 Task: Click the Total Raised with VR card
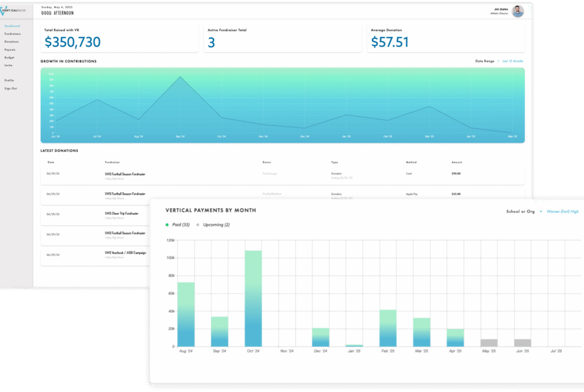point(118,39)
